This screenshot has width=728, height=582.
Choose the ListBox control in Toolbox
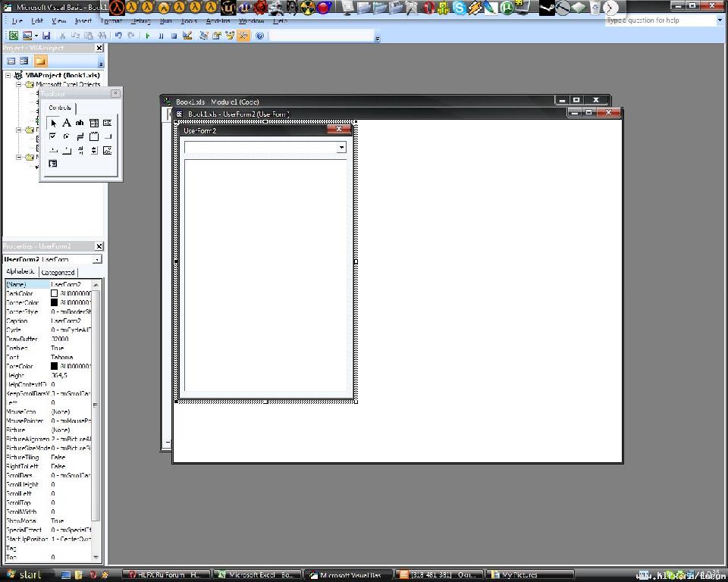click(x=107, y=123)
